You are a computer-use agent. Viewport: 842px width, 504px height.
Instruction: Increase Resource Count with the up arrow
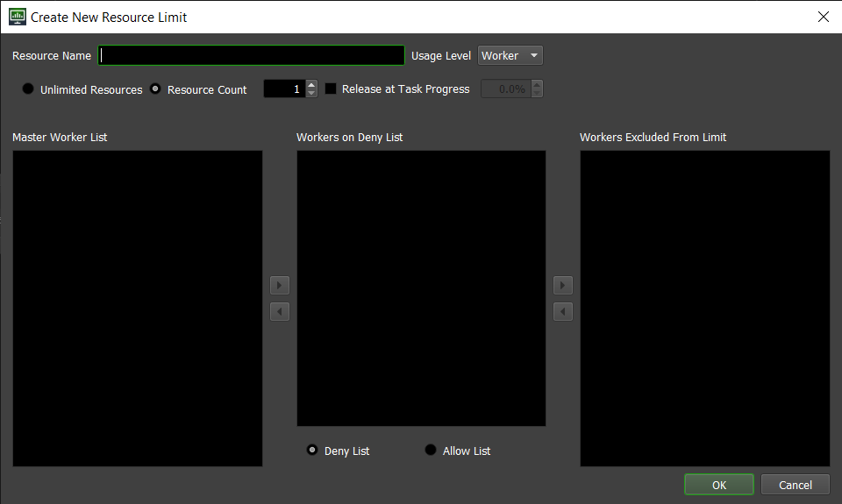coord(311,85)
